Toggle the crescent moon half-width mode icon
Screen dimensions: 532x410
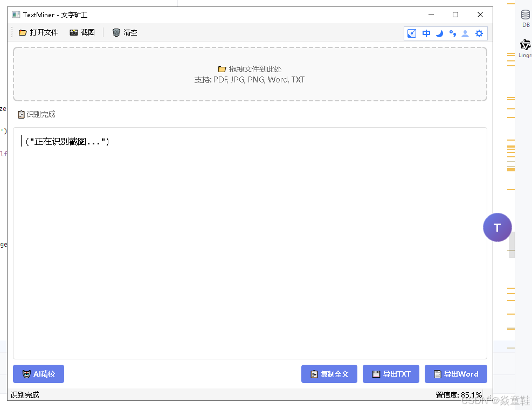439,33
